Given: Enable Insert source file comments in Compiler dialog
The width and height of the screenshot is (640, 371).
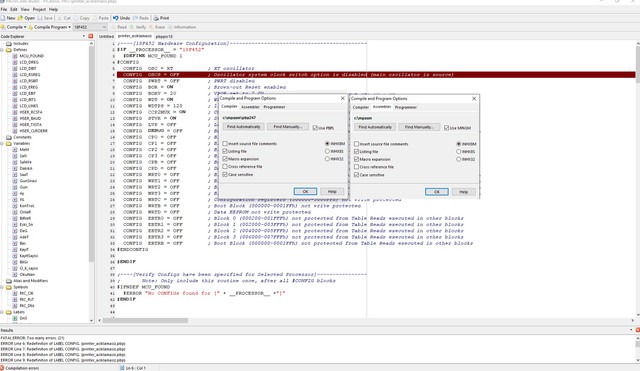Looking at the screenshot, I should (225, 144).
